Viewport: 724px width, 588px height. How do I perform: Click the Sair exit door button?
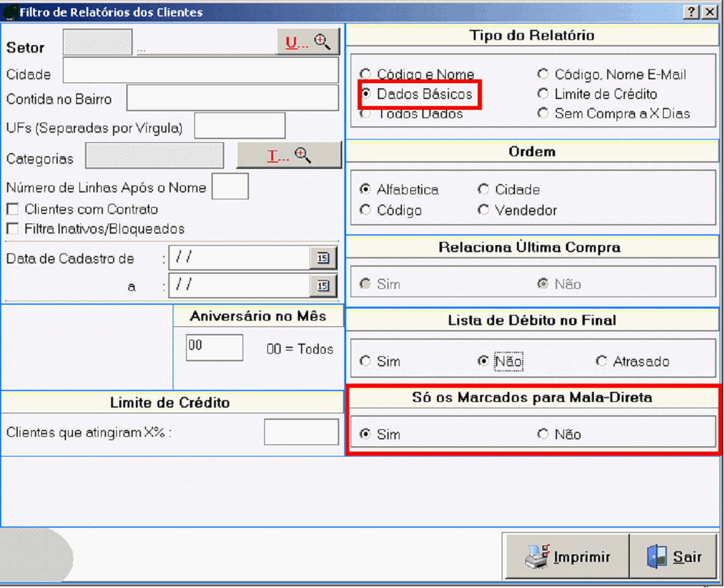click(674, 557)
